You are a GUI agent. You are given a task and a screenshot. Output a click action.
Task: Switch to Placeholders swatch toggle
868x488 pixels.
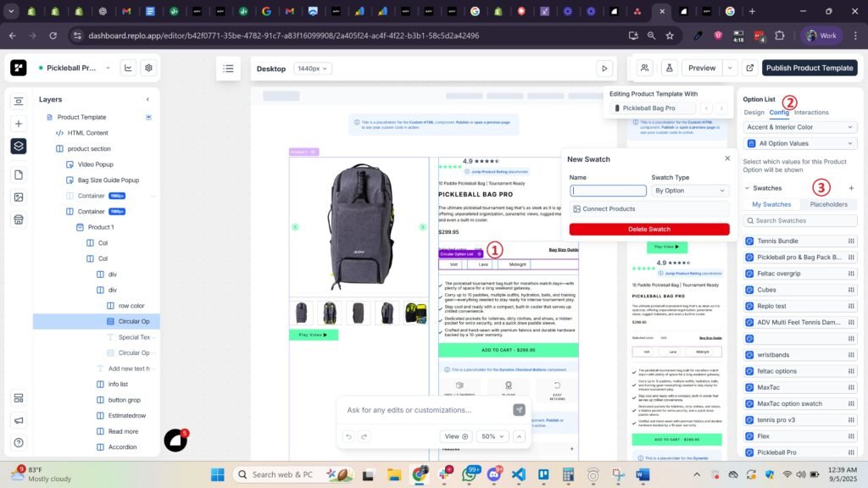tap(828, 204)
